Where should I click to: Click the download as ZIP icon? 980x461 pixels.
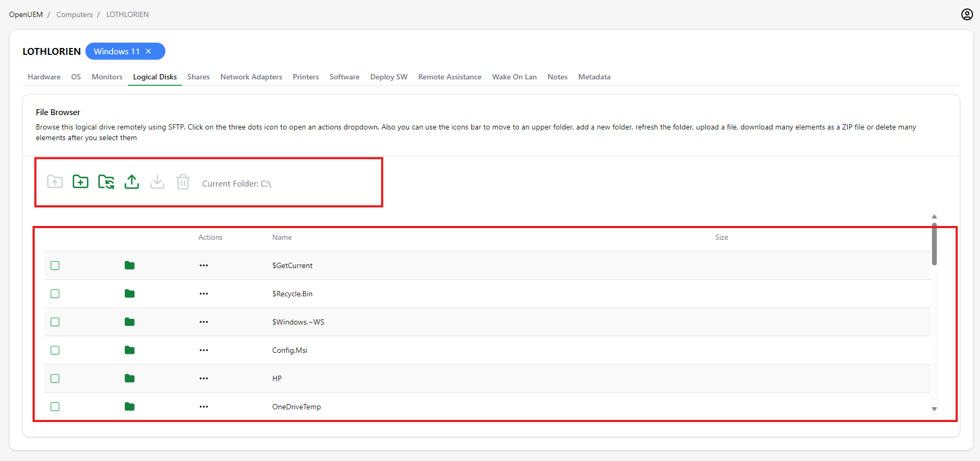(157, 182)
